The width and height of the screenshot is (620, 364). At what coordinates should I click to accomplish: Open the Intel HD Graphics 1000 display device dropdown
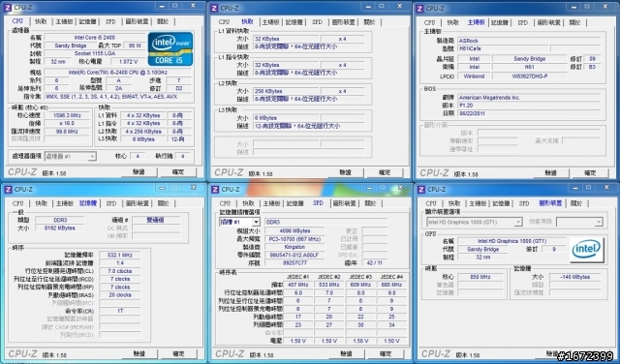point(474,222)
